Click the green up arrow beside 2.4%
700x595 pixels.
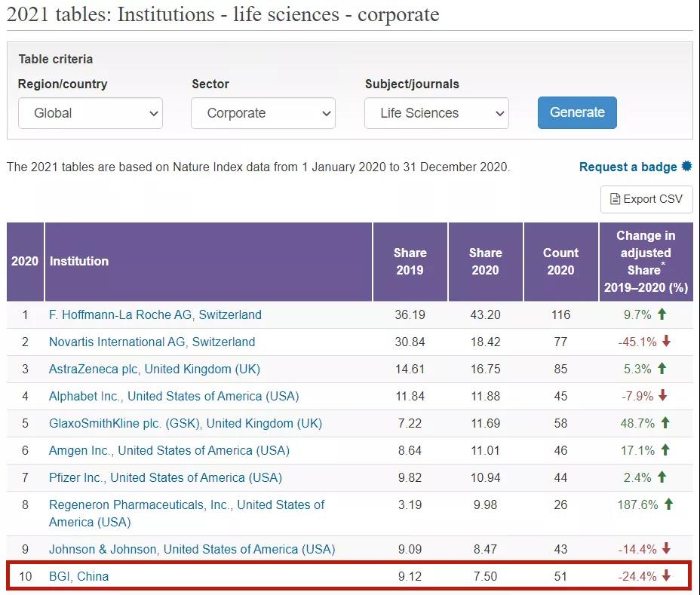[x=662, y=477]
